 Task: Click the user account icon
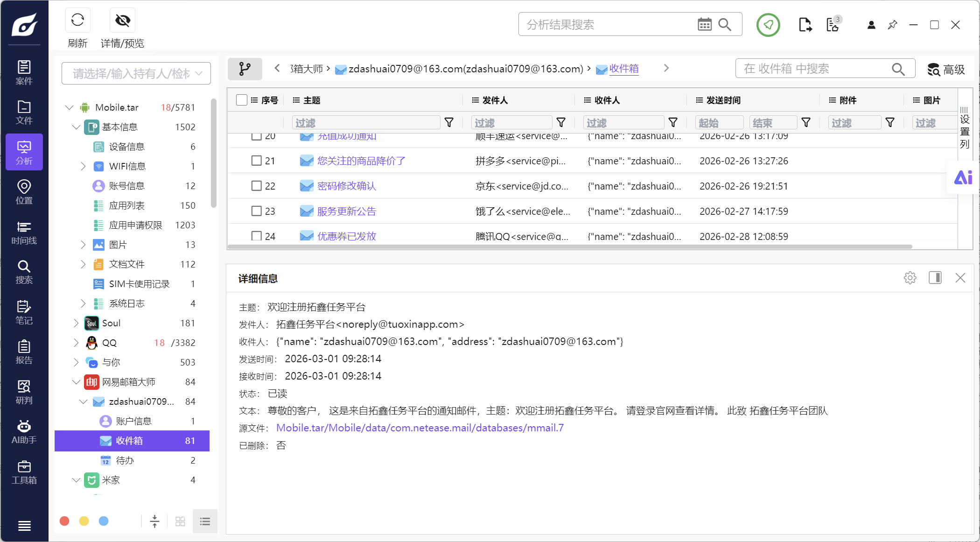click(x=871, y=25)
